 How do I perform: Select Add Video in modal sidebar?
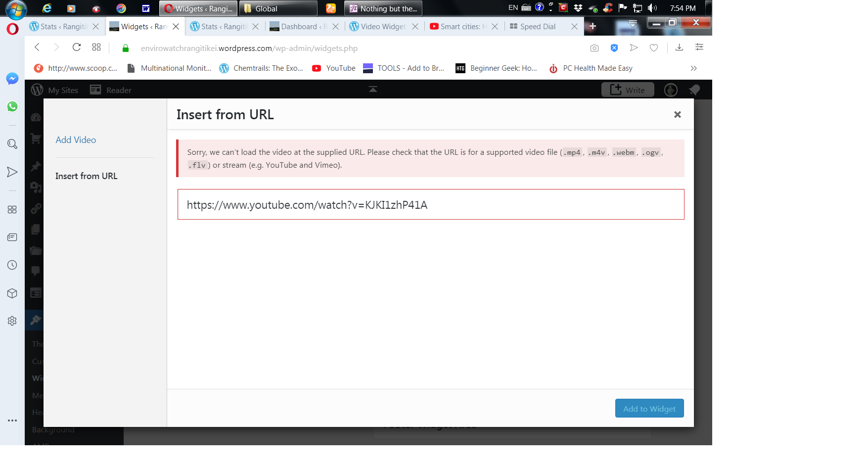(x=76, y=140)
